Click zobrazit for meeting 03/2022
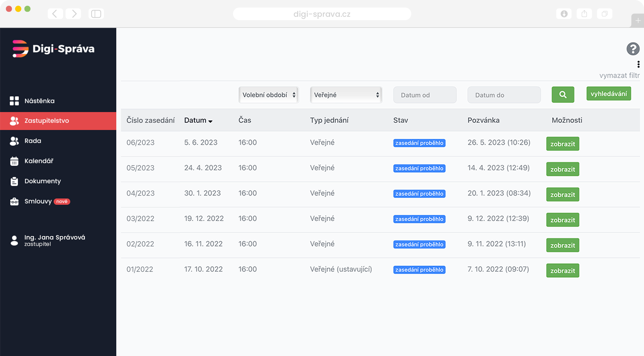Image resolution: width=644 pixels, height=356 pixels. [562, 220]
